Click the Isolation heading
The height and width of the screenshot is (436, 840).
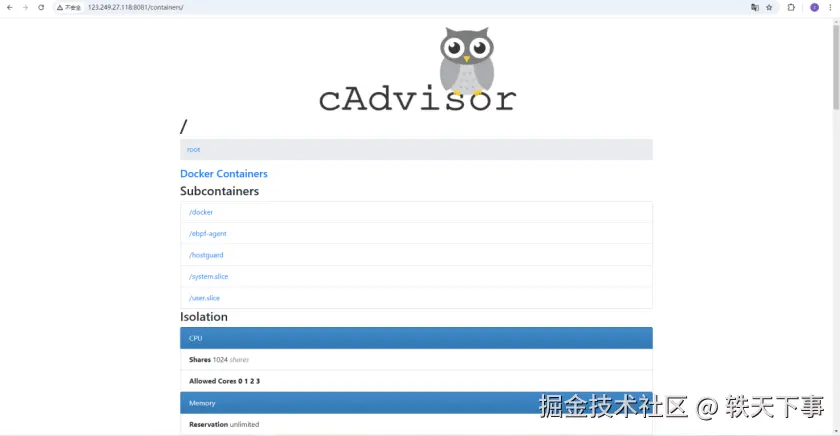click(204, 317)
